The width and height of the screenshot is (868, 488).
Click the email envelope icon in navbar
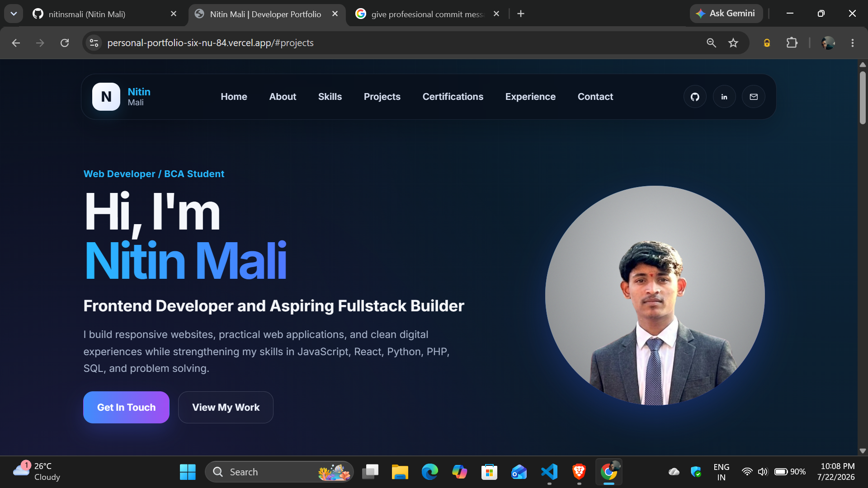tap(754, 97)
